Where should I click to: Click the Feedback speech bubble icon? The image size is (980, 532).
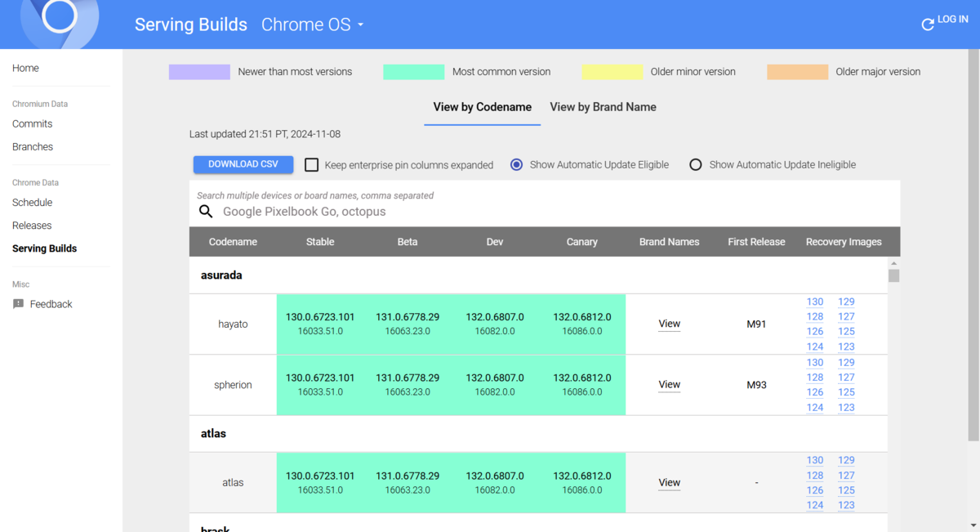18,304
